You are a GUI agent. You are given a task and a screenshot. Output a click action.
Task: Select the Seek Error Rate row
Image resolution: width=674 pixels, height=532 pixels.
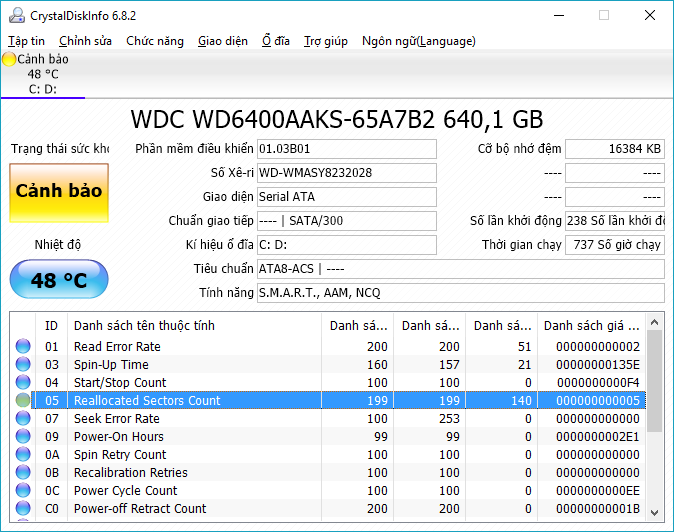click(328, 419)
